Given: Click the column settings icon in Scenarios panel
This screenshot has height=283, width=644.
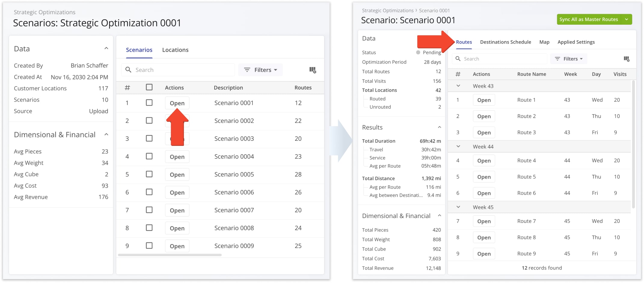Looking at the screenshot, I should [313, 70].
